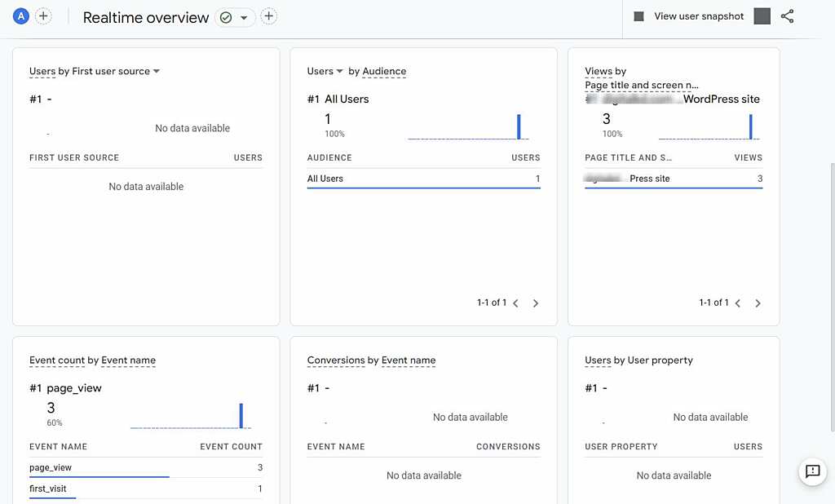Click the green check status icon next to Realtime overview
This screenshot has width=835, height=504.
(226, 18)
